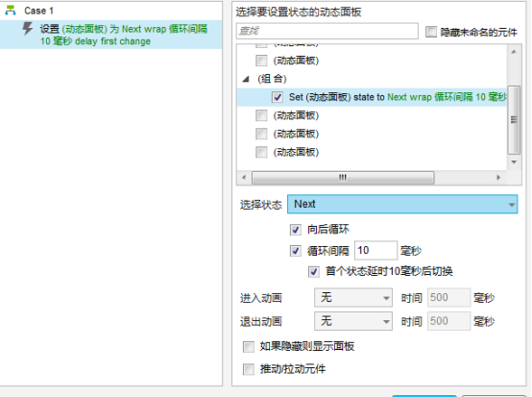Select the Case 1 tree item
The height and width of the screenshot is (397, 532).
(38, 11)
